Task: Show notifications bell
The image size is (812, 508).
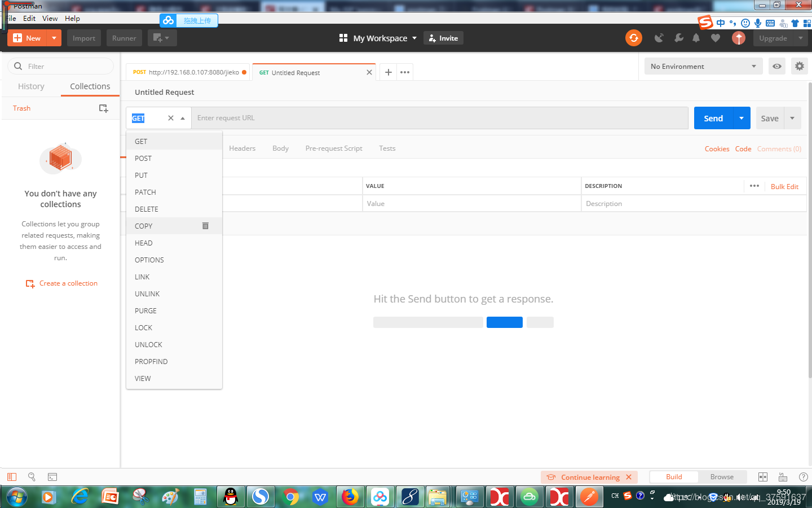Action: click(x=696, y=38)
